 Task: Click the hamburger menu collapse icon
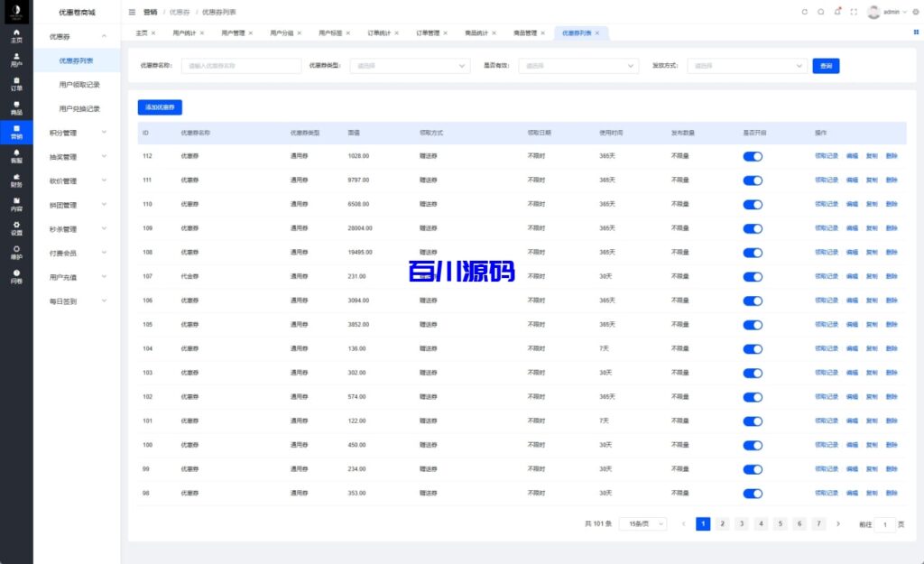pyautogui.click(x=132, y=12)
